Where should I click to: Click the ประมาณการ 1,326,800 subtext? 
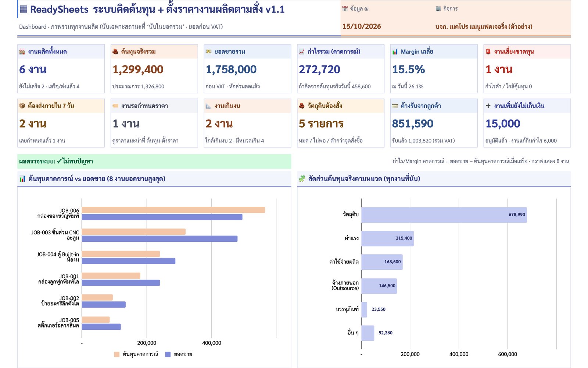[x=138, y=86]
